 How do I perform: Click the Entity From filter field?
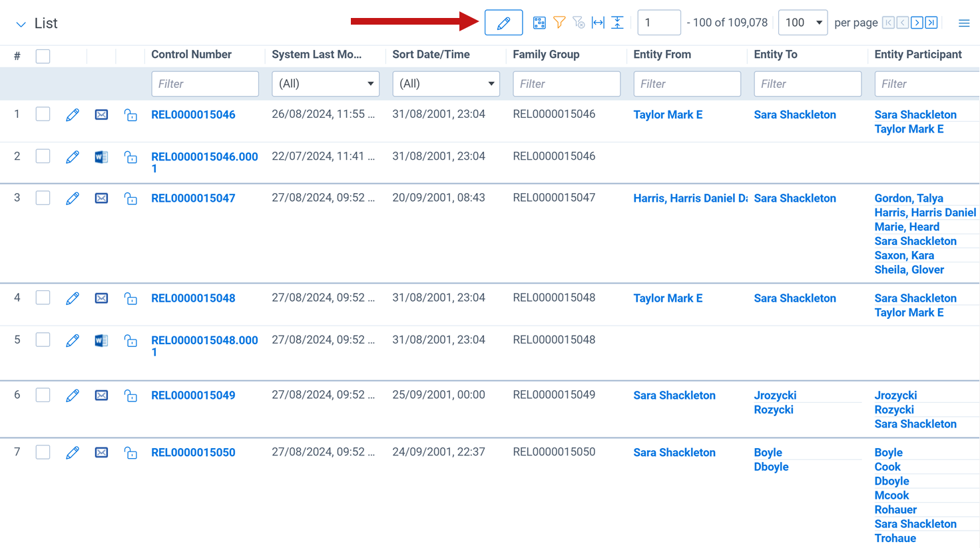(687, 84)
